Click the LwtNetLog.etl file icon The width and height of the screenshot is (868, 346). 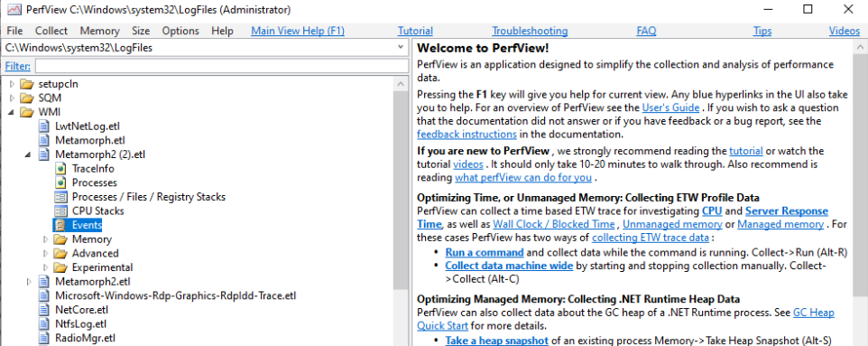(43, 126)
